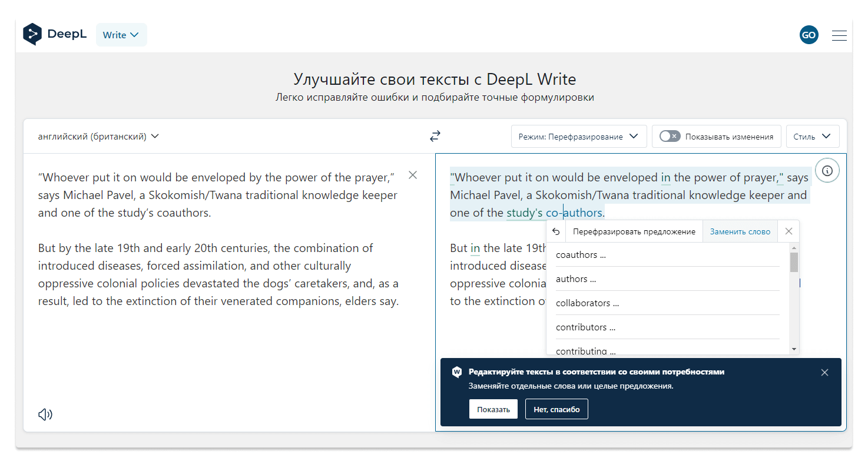868x464 pixels.
Task: Open the source language dropdown английский (британский)
Action: click(98, 137)
